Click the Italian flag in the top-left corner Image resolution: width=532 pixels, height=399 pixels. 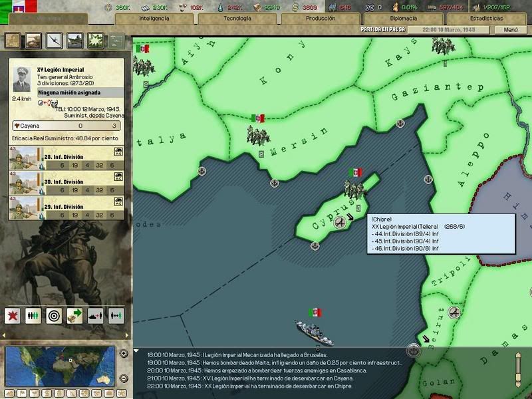tap(19, 7)
